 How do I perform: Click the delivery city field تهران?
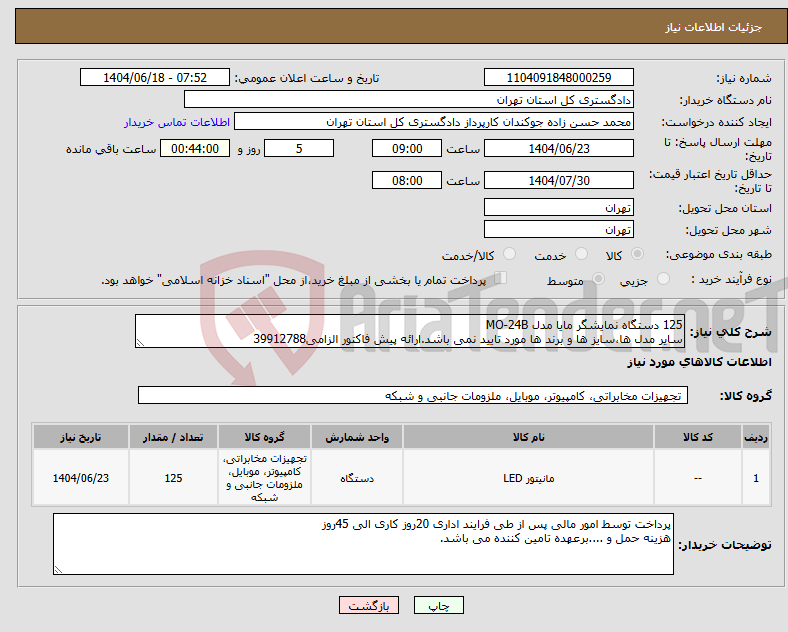(559, 229)
